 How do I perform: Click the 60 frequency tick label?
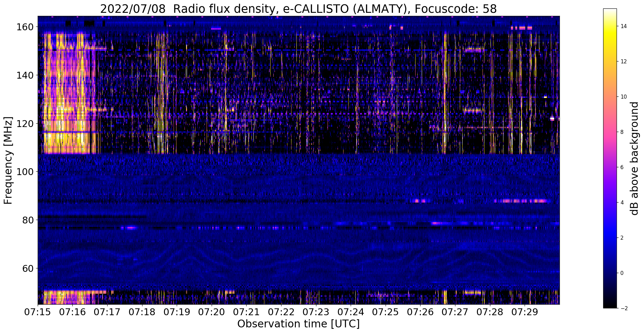28,268
